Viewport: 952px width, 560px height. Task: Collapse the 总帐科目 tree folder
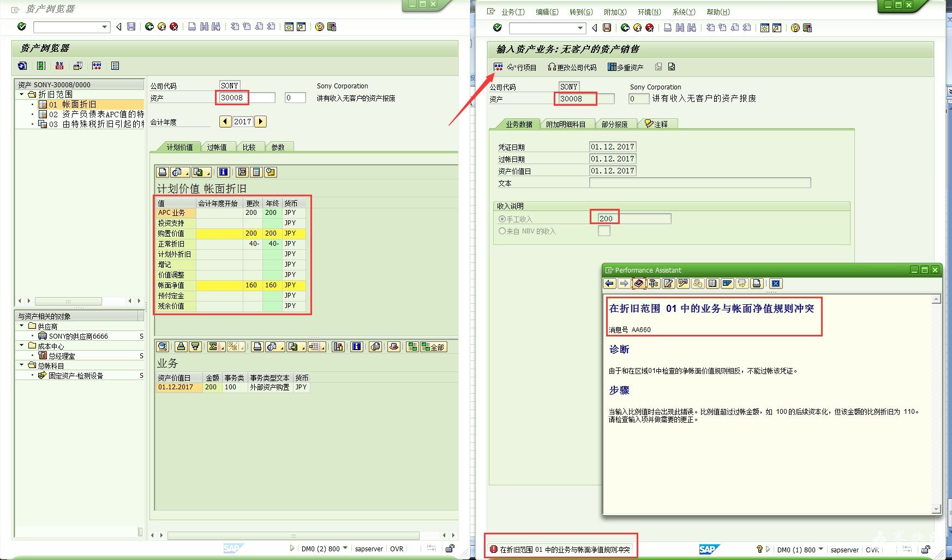pyautogui.click(x=21, y=365)
